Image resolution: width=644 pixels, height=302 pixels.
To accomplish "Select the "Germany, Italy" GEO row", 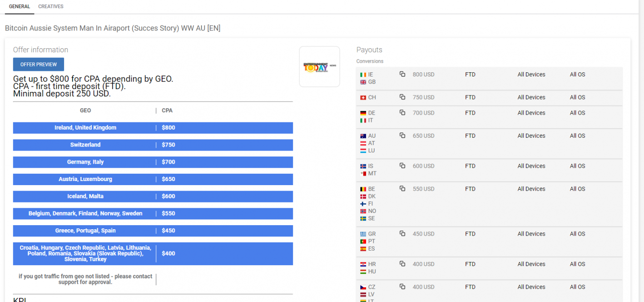I will (153, 162).
